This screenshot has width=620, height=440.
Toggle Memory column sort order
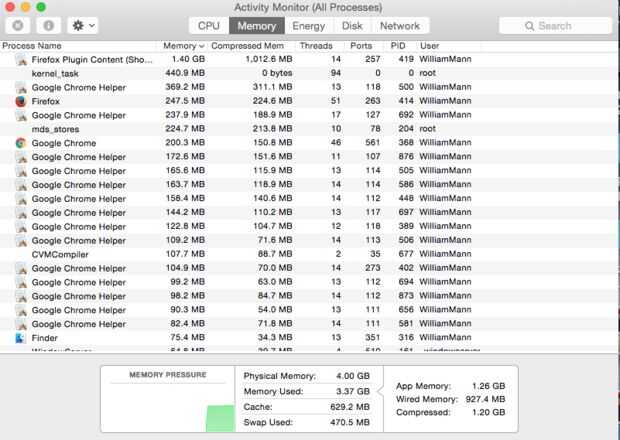click(x=184, y=46)
